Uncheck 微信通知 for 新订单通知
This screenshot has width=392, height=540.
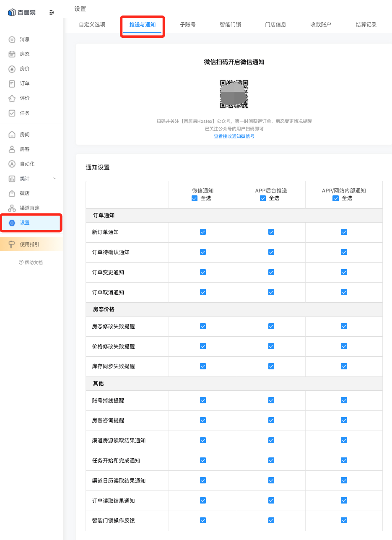click(203, 232)
